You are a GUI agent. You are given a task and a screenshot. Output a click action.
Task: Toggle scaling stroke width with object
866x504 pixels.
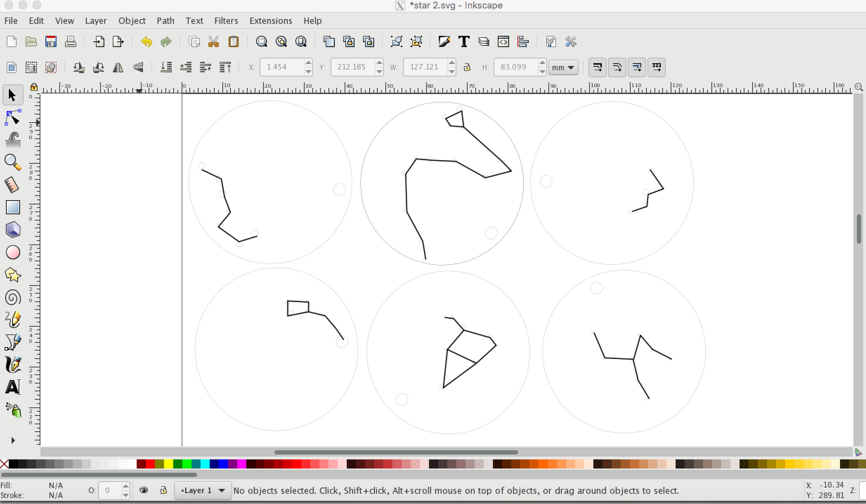tap(597, 67)
